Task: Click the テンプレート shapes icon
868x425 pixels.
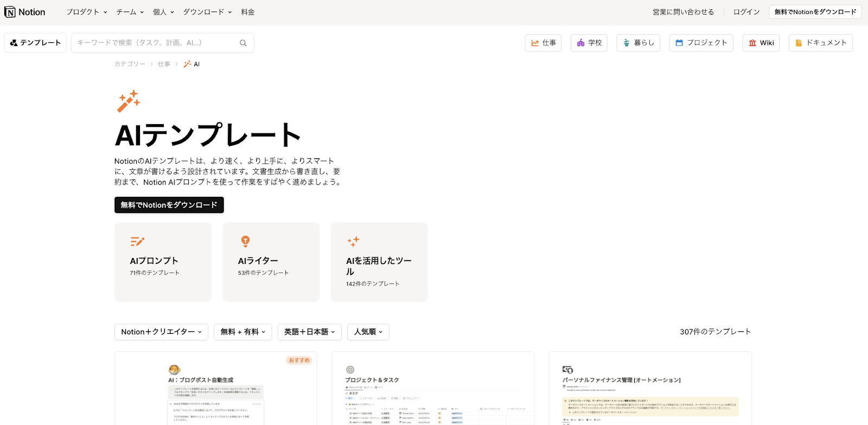Action: click(x=14, y=43)
